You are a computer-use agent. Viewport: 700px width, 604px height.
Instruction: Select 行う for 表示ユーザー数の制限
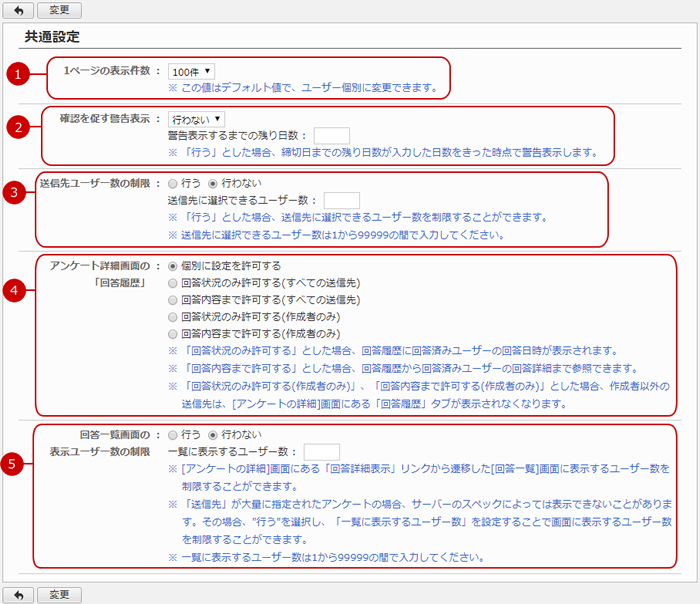pyautogui.click(x=174, y=435)
